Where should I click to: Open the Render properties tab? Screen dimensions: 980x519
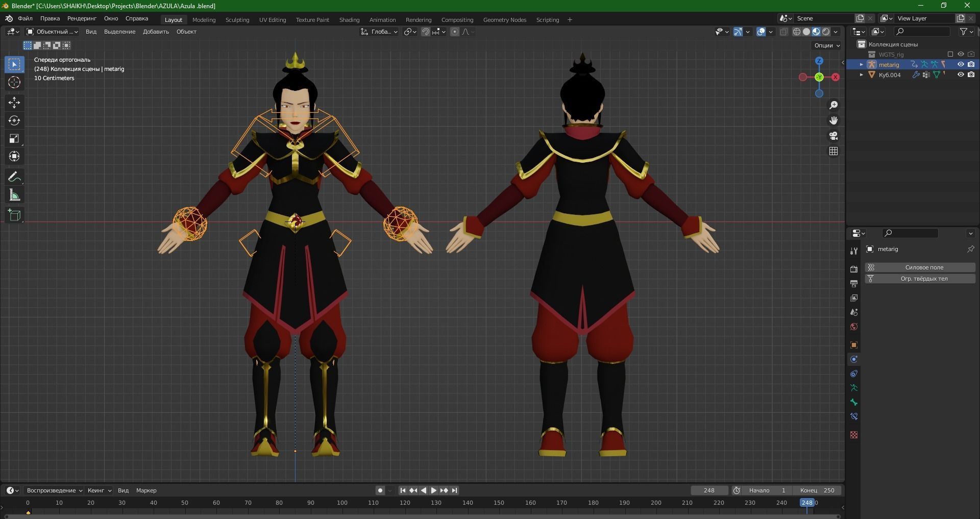[854, 269]
